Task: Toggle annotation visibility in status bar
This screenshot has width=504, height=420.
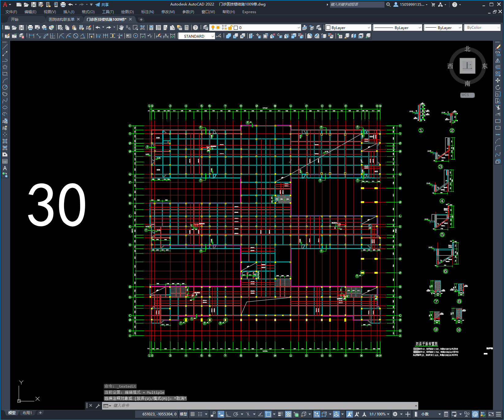Action: pyautogui.click(x=350, y=414)
